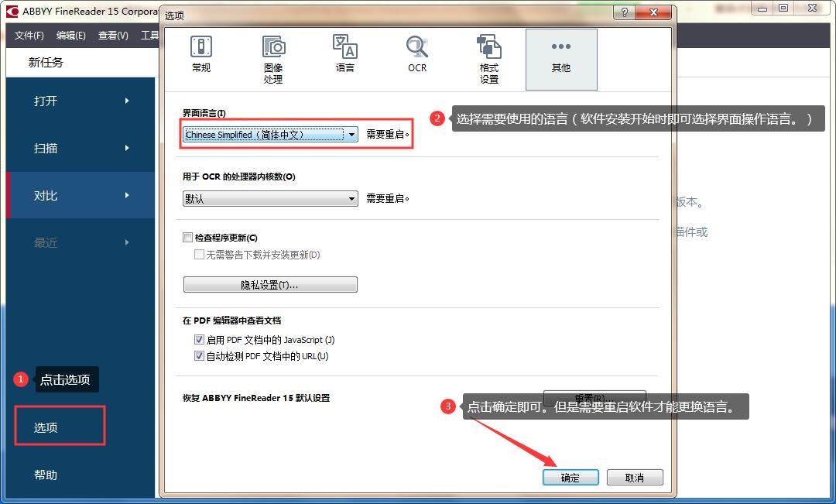Click the 确定 OK button

(x=570, y=478)
